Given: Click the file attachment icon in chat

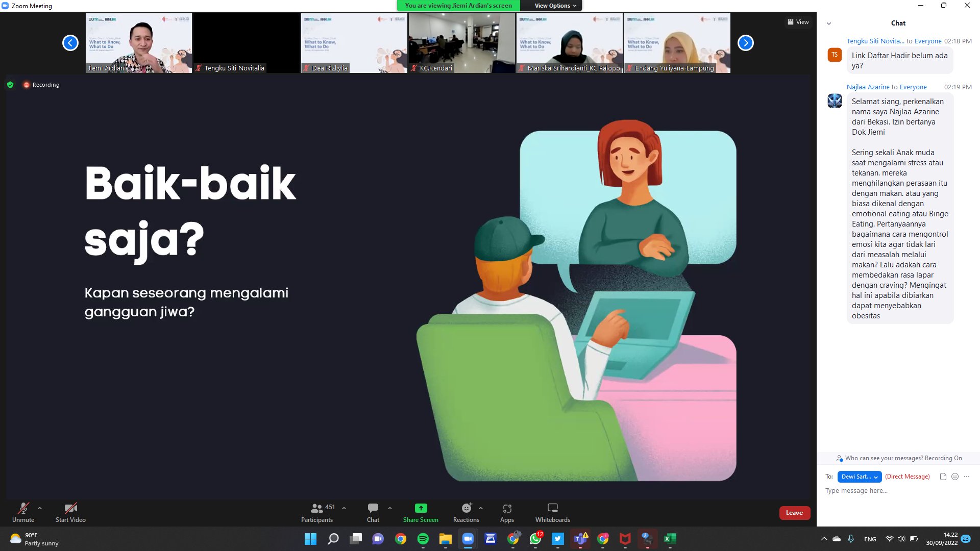Looking at the screenshot, I should pos(942,477).
